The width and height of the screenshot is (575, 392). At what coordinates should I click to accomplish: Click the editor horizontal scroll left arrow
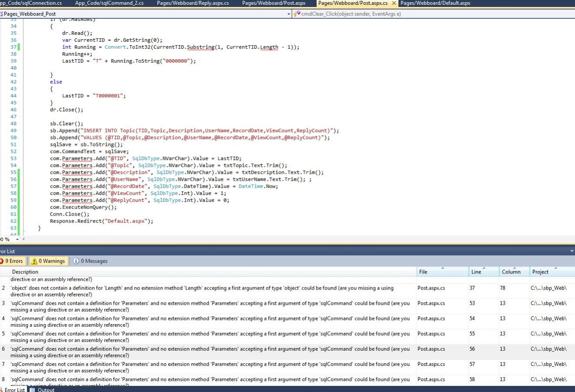[x=23, y=239]
